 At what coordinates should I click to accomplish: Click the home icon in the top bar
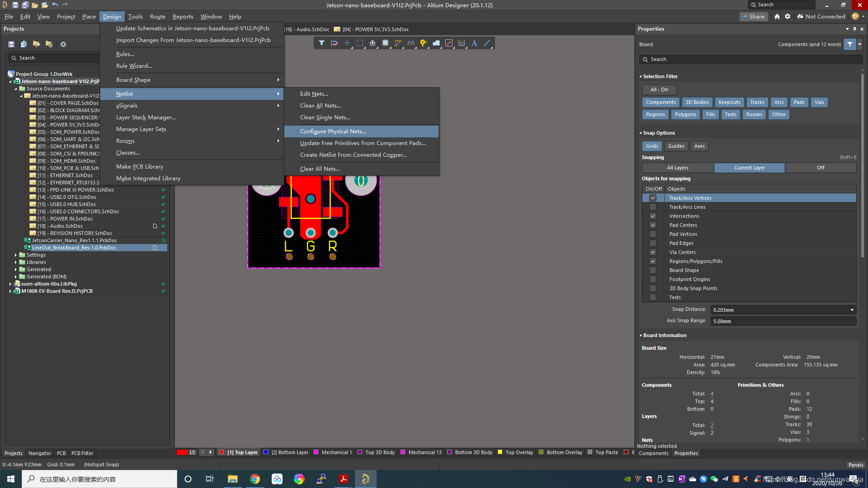pos(777,17)
